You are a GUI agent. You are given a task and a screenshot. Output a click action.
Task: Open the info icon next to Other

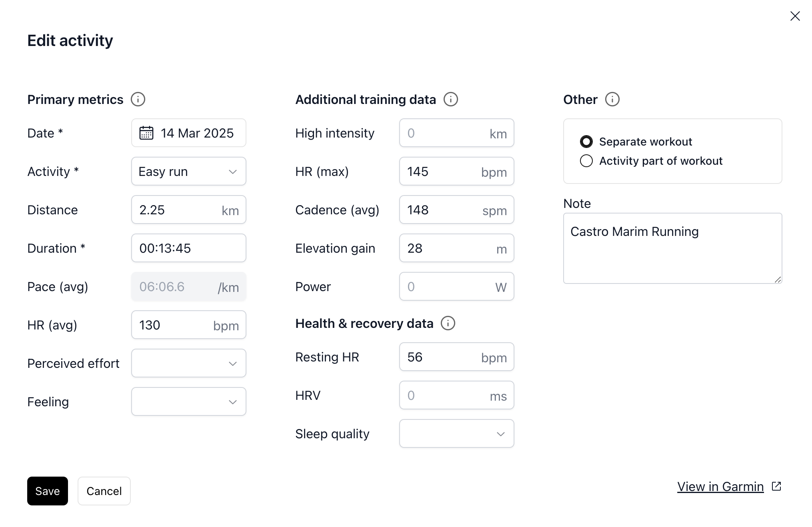tap(612, 99)
